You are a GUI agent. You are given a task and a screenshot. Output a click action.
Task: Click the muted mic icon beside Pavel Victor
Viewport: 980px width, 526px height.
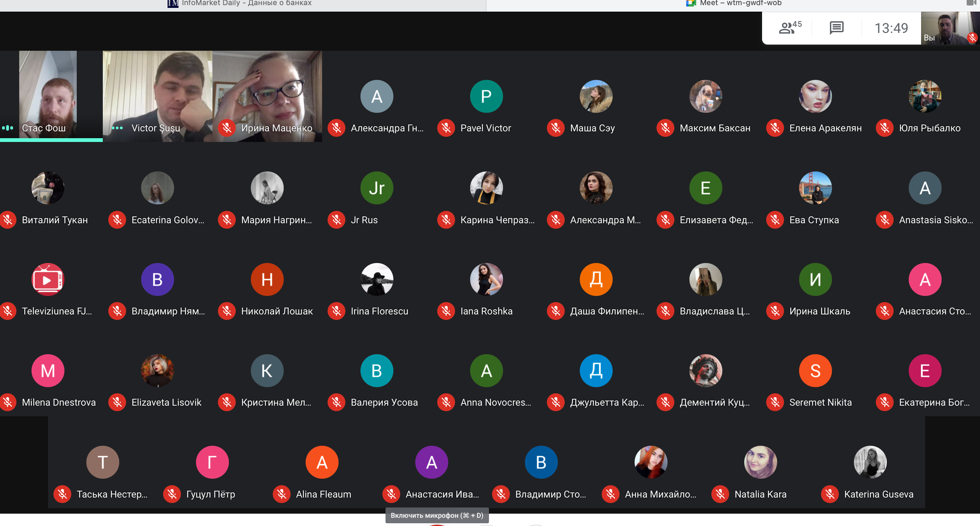[446, 128]
